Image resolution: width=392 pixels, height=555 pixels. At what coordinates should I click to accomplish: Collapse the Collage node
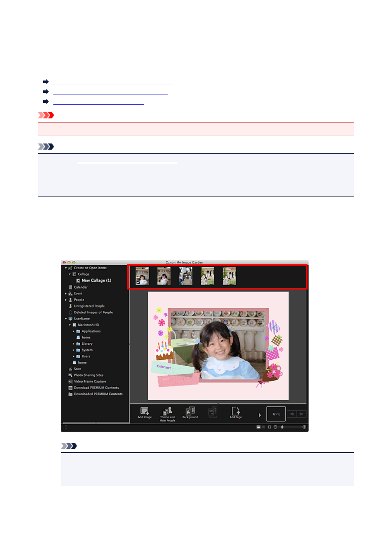click(69, 274)
